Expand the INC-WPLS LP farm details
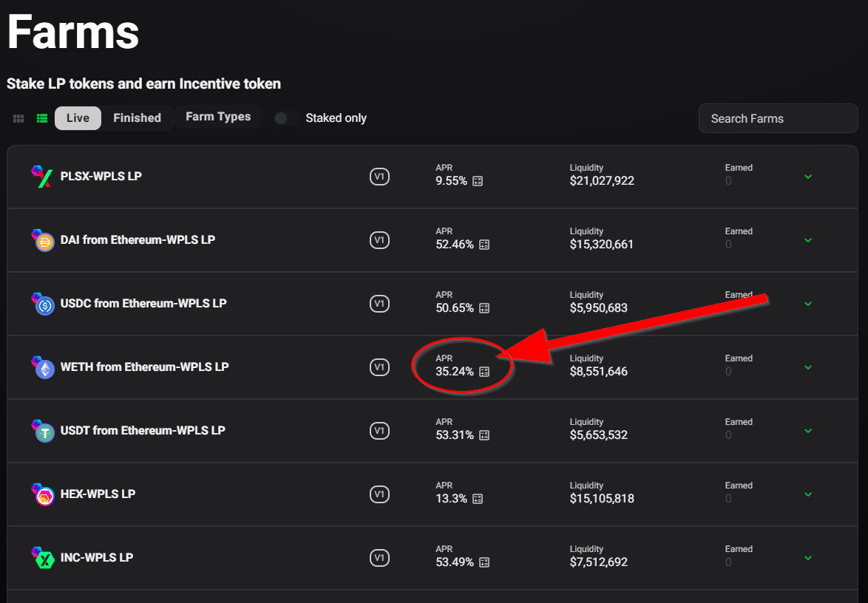Screen dimensions: 868x603 (808, 559)
